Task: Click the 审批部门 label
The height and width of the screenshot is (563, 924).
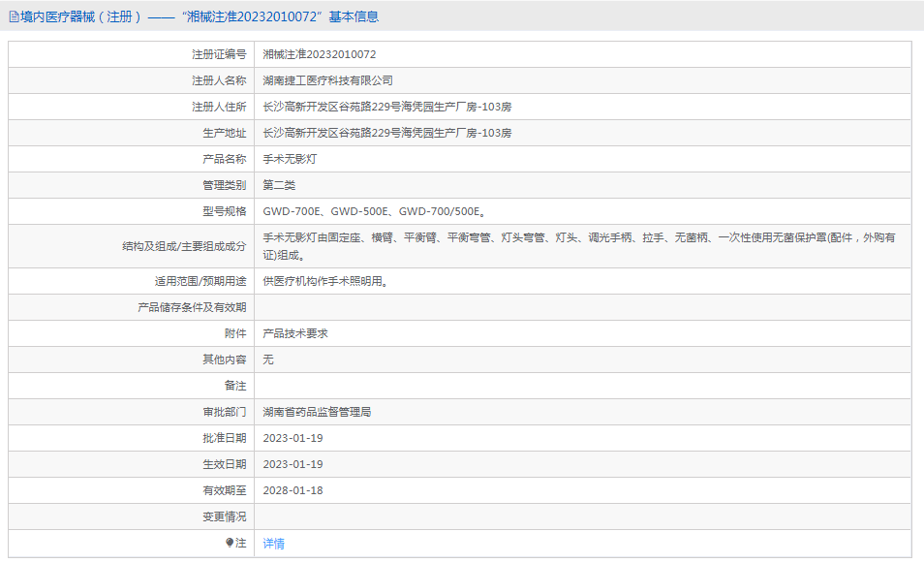Action: pos(225,412)
